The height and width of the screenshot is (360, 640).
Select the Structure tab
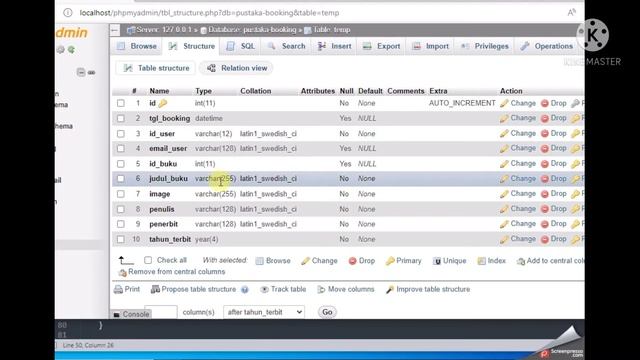coord(192,47)
